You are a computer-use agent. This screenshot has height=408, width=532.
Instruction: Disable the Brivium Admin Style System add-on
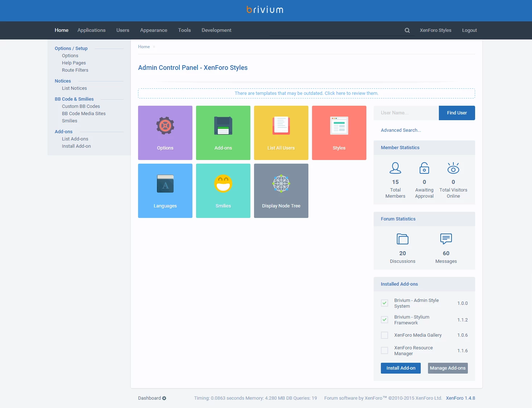pos(385,303)
